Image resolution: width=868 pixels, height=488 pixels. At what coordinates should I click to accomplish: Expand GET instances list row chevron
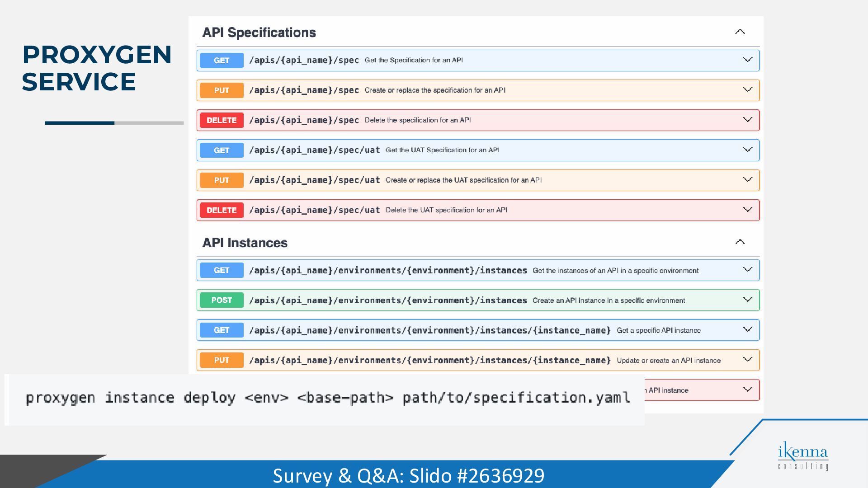point(747,270)
